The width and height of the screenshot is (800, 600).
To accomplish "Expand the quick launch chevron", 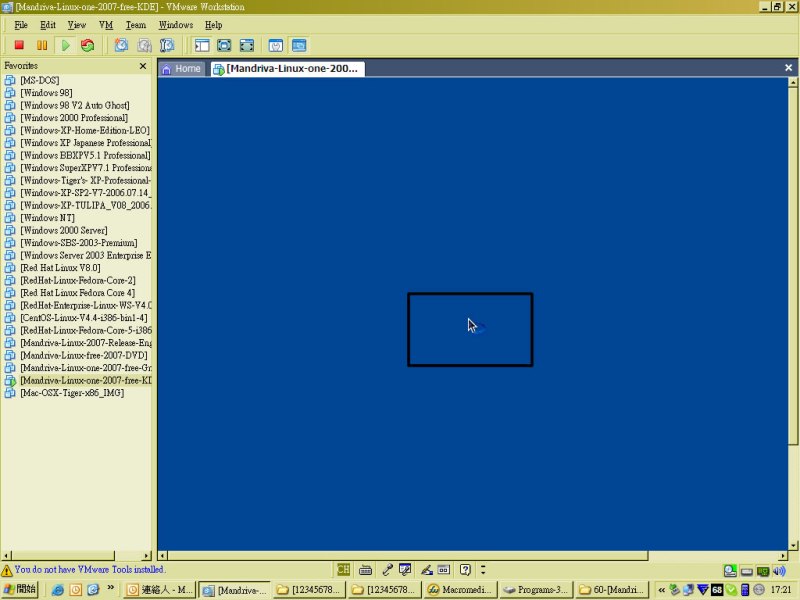I will [x=110, y=588].
